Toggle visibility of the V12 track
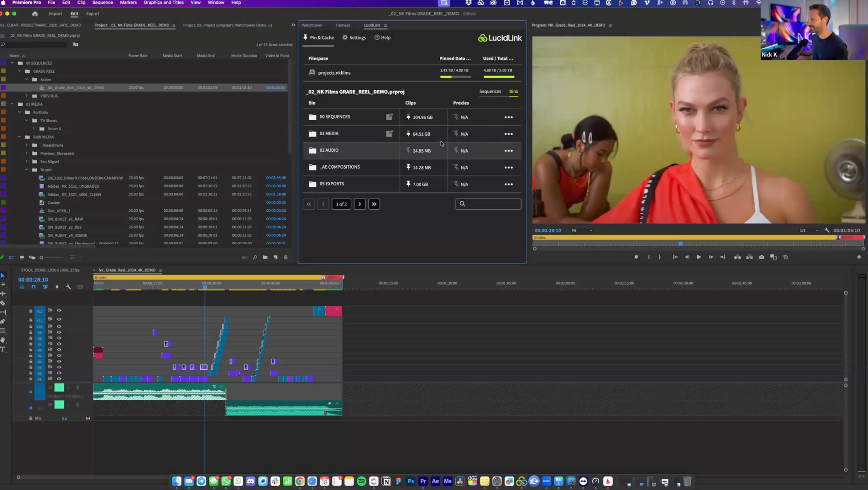Viewport: 868px width, 490px height. 59,310
